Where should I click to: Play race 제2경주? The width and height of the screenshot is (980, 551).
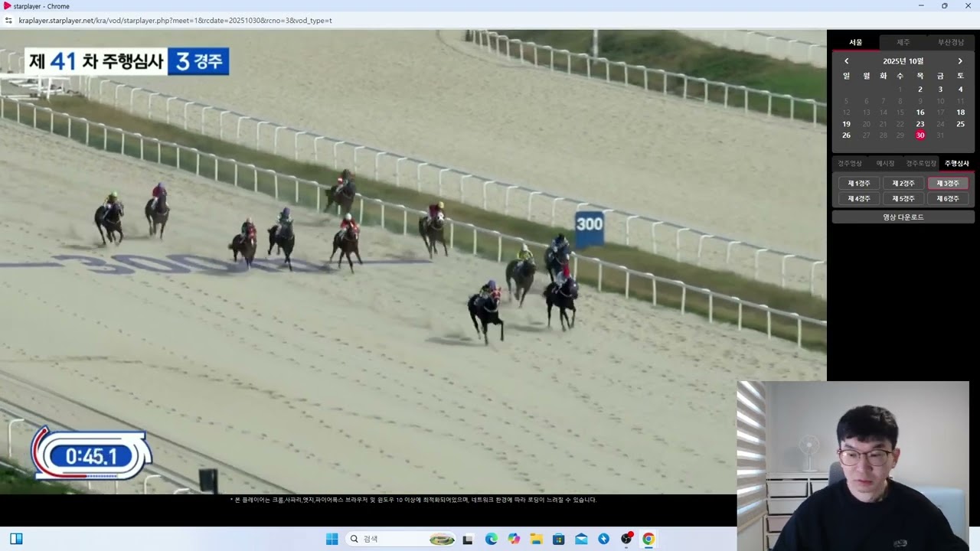click(x=903, y=184)
